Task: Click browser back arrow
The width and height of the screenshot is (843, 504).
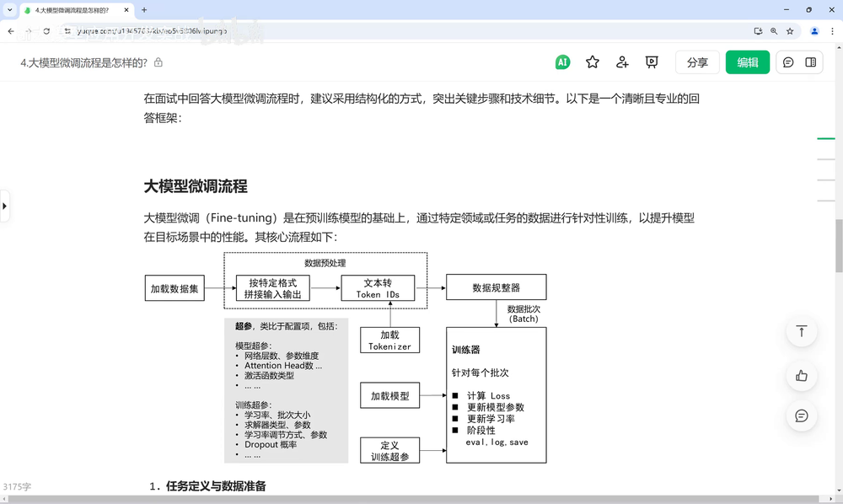Action: (11, 31)
